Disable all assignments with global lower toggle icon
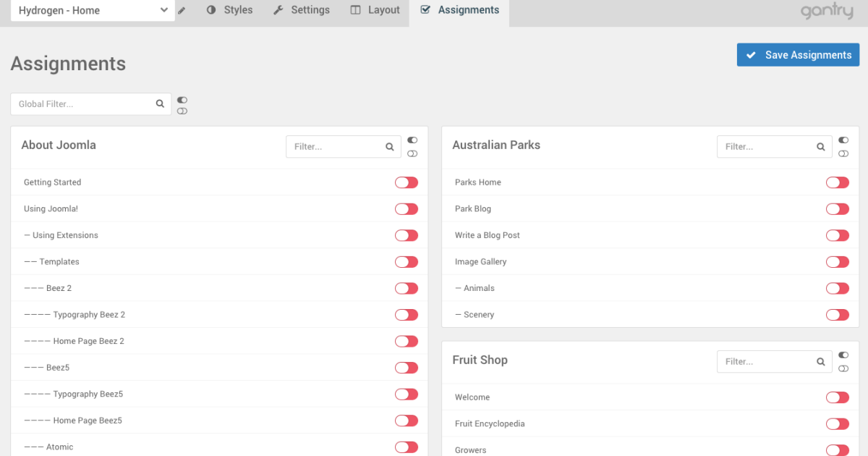 [x=182, y=111]
